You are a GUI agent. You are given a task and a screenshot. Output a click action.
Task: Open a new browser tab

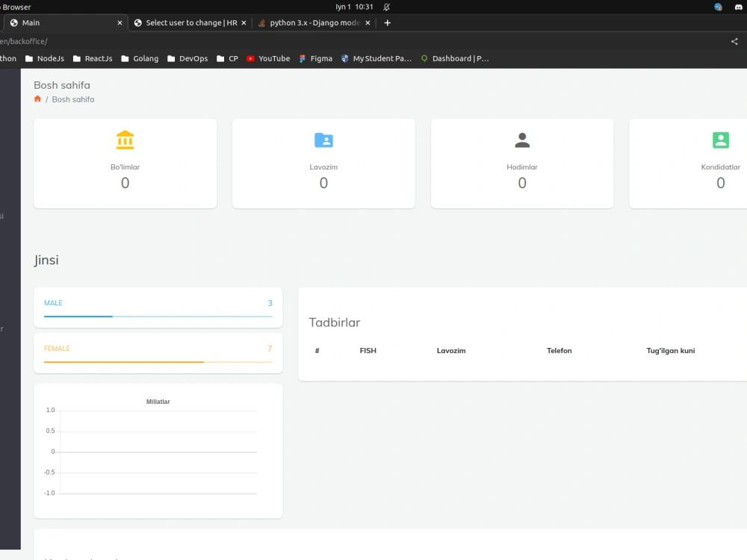(387, 23)
